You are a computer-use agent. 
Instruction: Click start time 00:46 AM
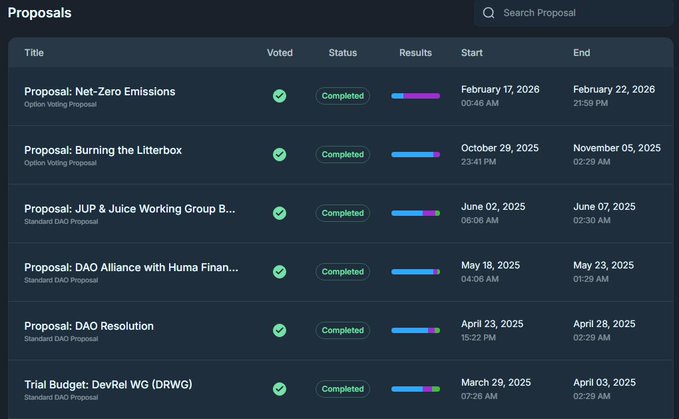480,103
